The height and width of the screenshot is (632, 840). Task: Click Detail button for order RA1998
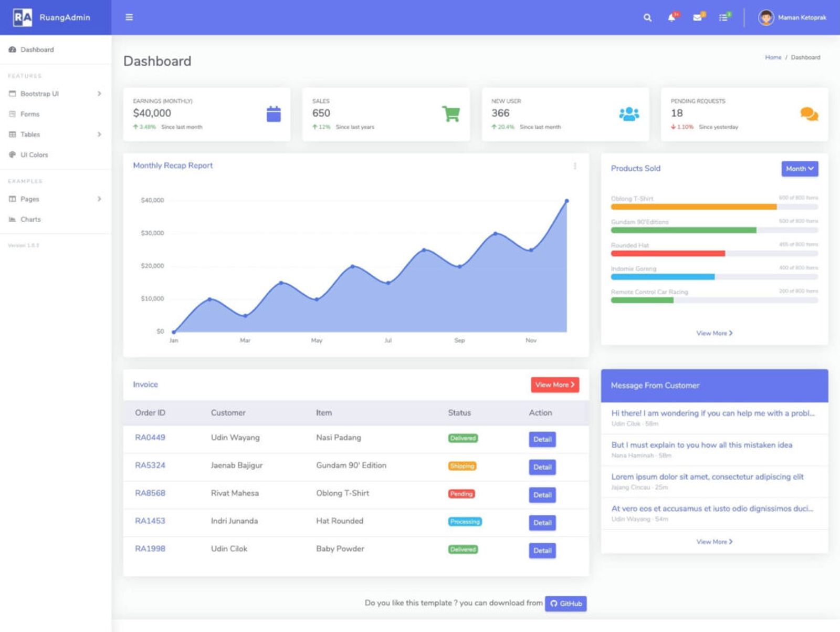(x=542, y=551)
